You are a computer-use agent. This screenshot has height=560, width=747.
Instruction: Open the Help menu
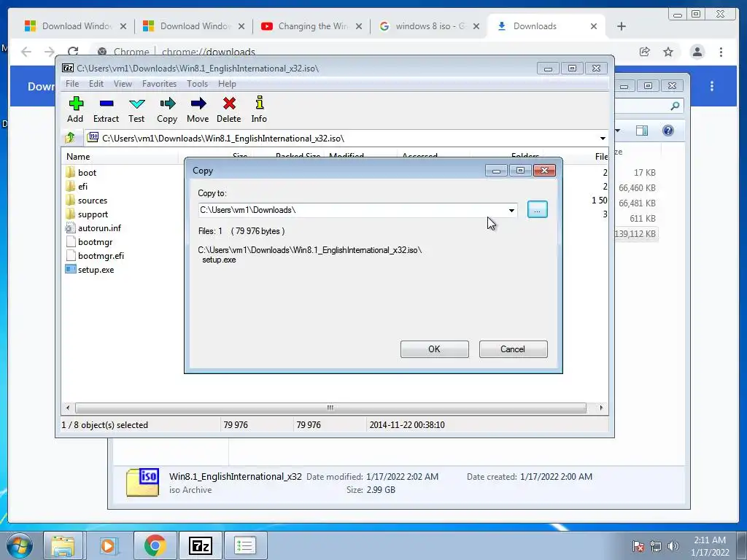point(228,84)
